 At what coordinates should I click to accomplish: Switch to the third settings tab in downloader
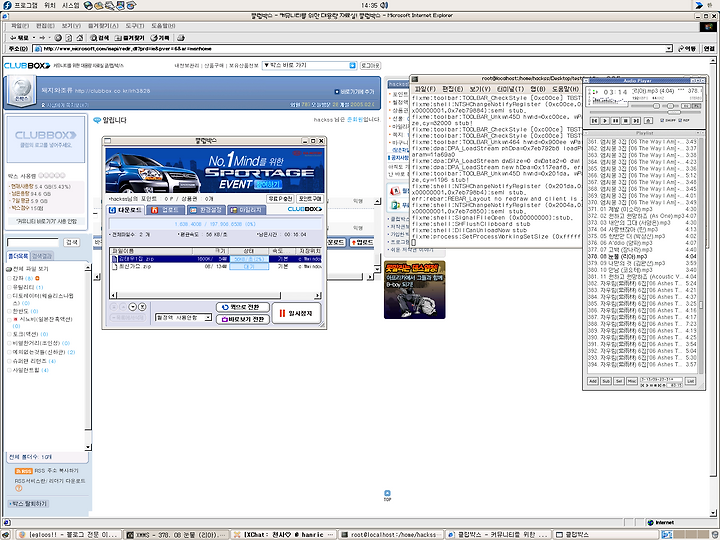[x=206, y=210]
